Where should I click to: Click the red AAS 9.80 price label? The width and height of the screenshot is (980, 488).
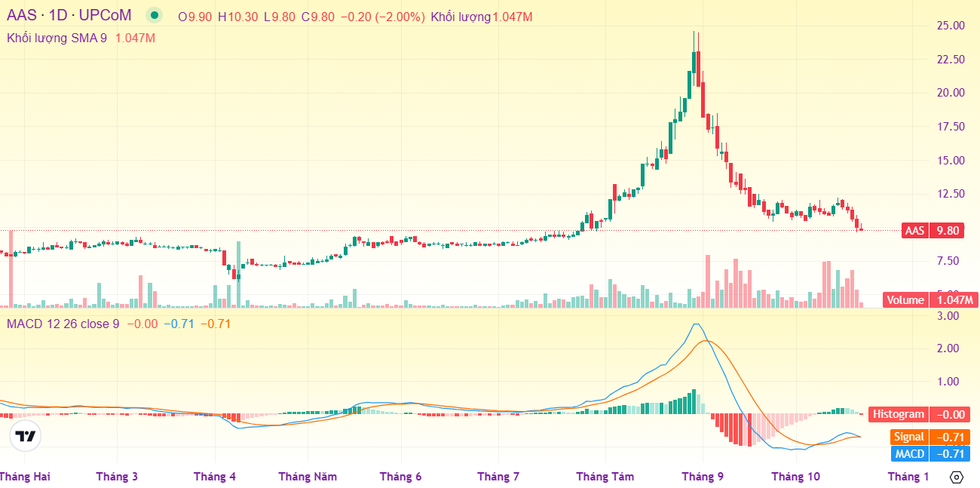pyautogui.click(x=933, y=231)
